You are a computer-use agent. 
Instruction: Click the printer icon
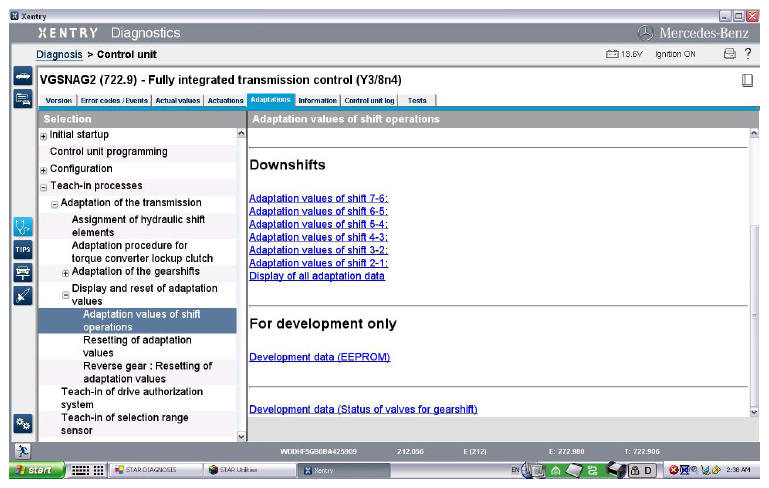(x=729, y=54)
